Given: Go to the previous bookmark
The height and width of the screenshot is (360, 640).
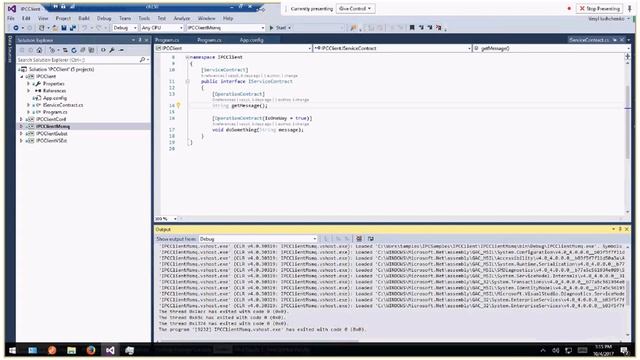Looking at the screenshot, I should [421, 28].
